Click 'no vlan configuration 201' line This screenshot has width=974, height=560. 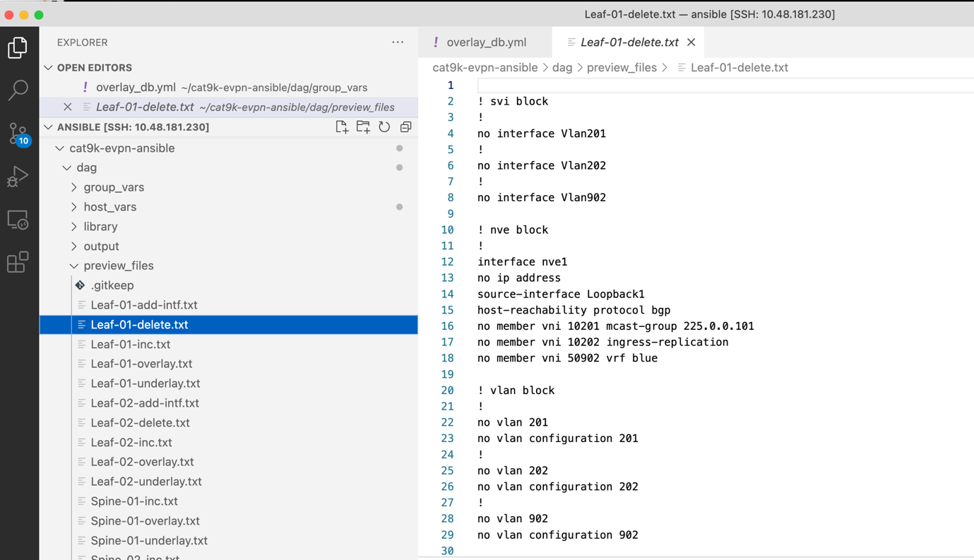(x=558, y=439)
